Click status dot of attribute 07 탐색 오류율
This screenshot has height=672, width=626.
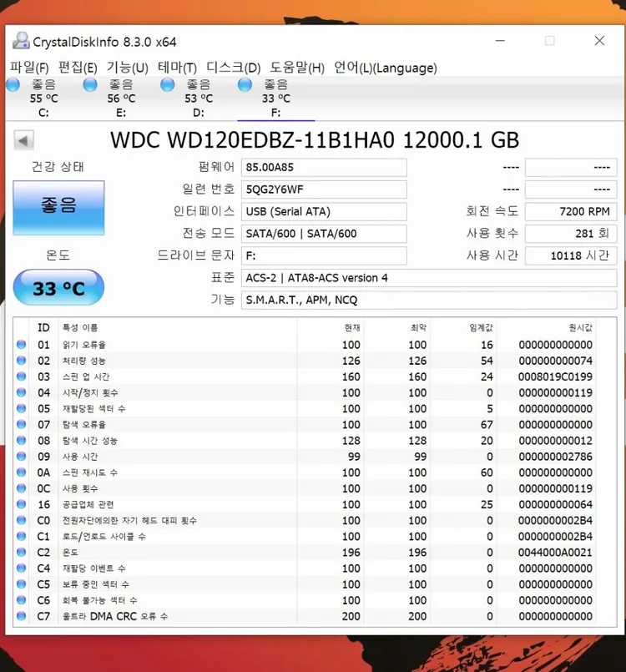click(x=21, y=424)
